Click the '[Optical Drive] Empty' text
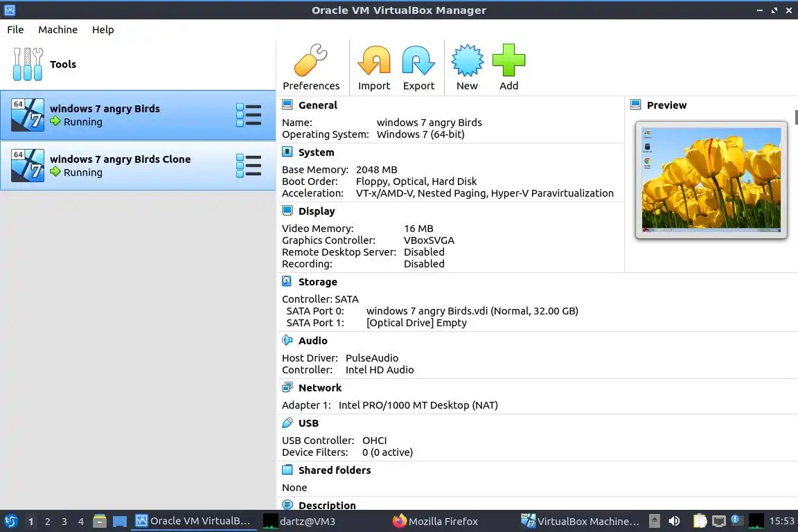Screen dimensions: 798x532 coord(416,322)
